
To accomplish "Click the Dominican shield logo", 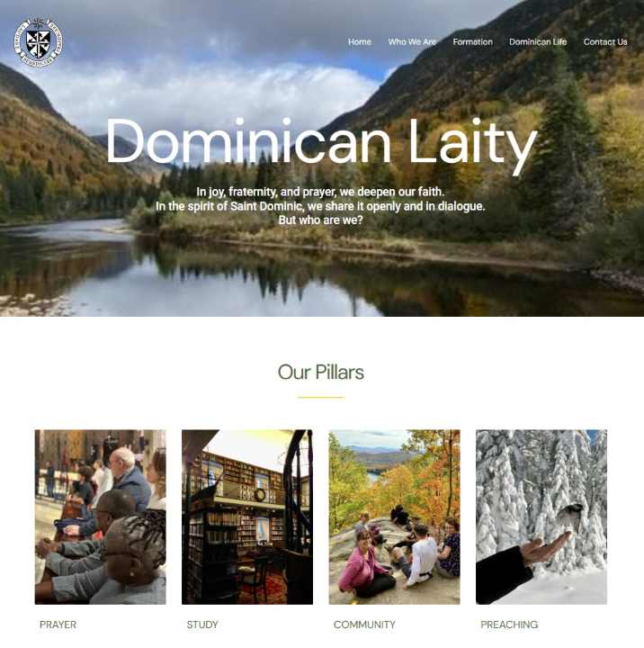I will point(39,42).
